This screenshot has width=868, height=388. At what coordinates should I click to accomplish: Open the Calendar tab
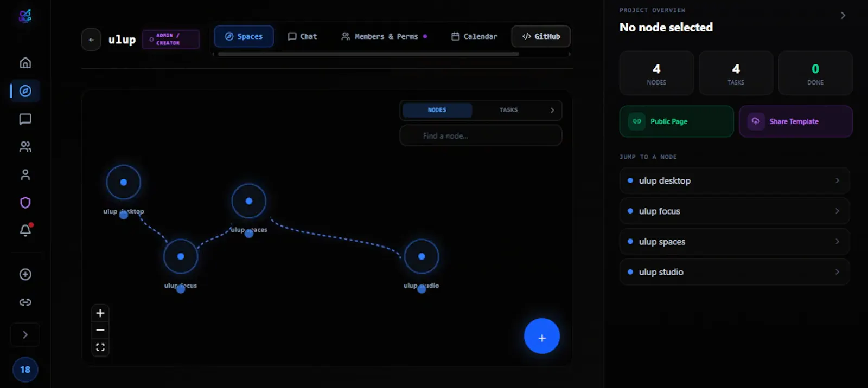[x=474, y=36]
